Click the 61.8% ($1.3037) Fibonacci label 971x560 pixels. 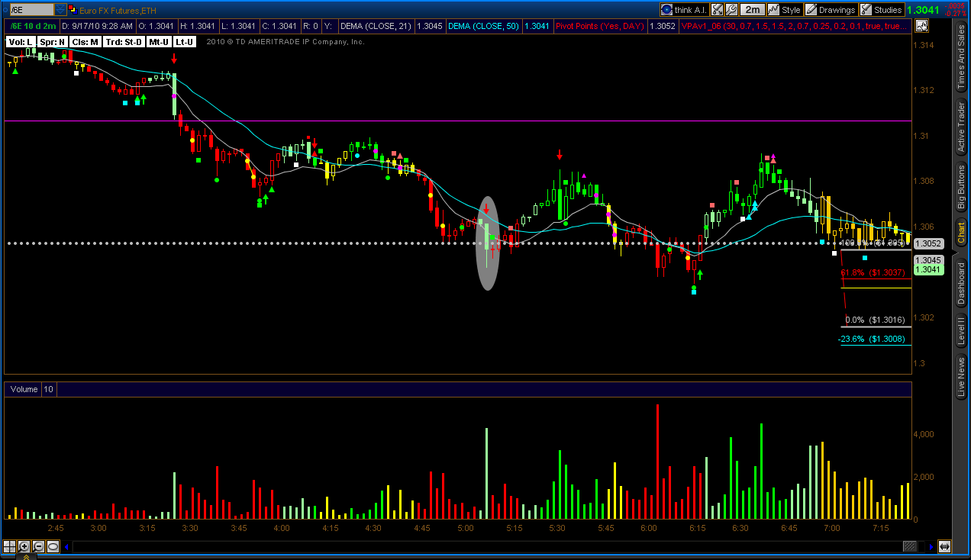pos(873,272)
